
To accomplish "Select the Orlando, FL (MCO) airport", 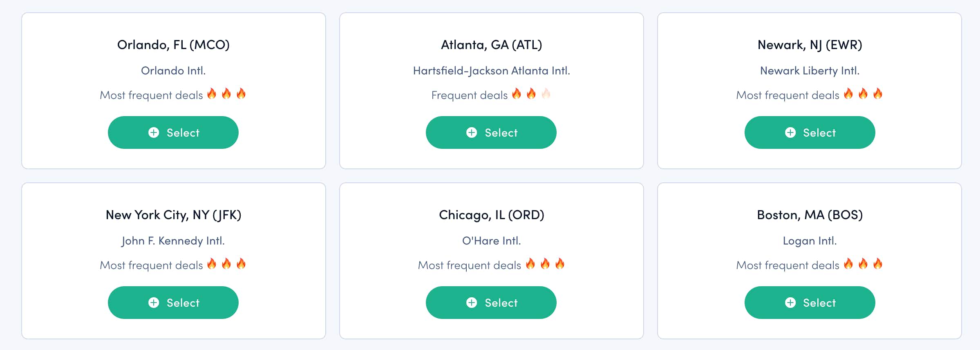I will (x=173, y=132).
